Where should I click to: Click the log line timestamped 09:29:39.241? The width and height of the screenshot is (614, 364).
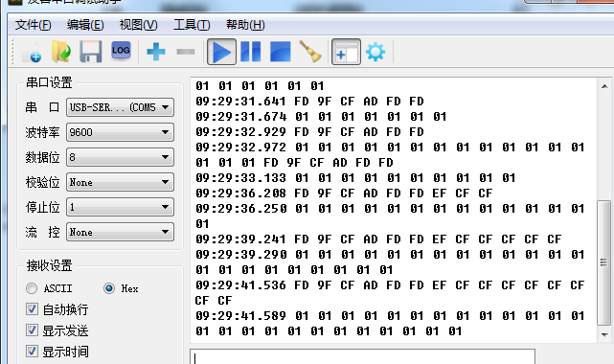pyautogui.click(x=378, y=239)
